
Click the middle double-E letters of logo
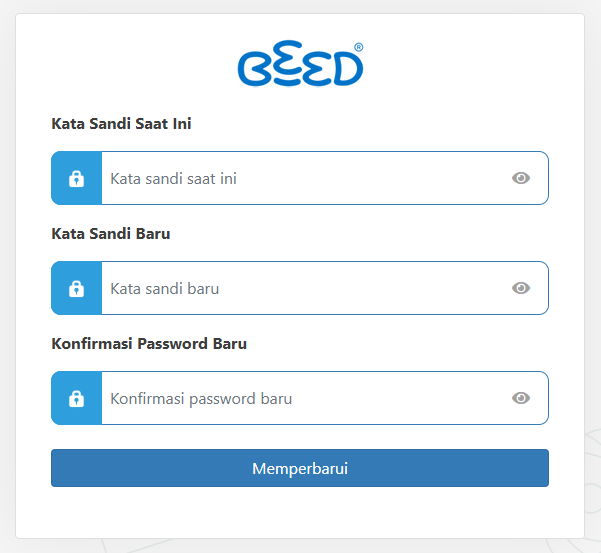(302, 63)
